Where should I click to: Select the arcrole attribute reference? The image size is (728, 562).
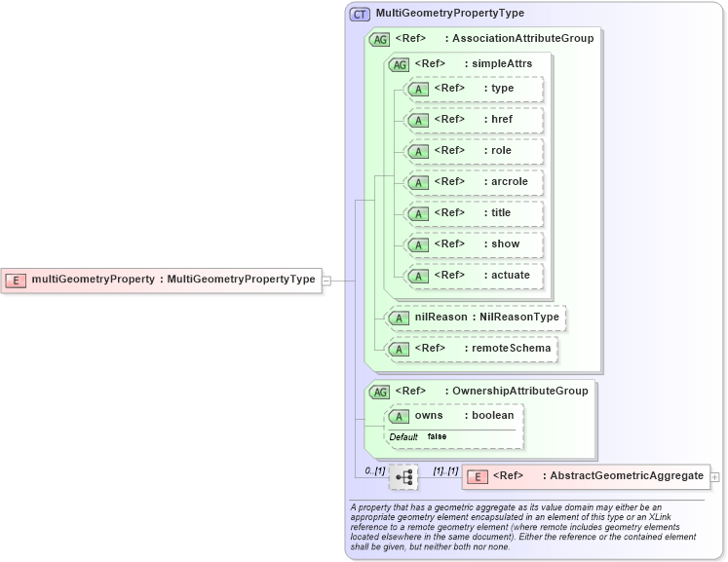(481, 181)
